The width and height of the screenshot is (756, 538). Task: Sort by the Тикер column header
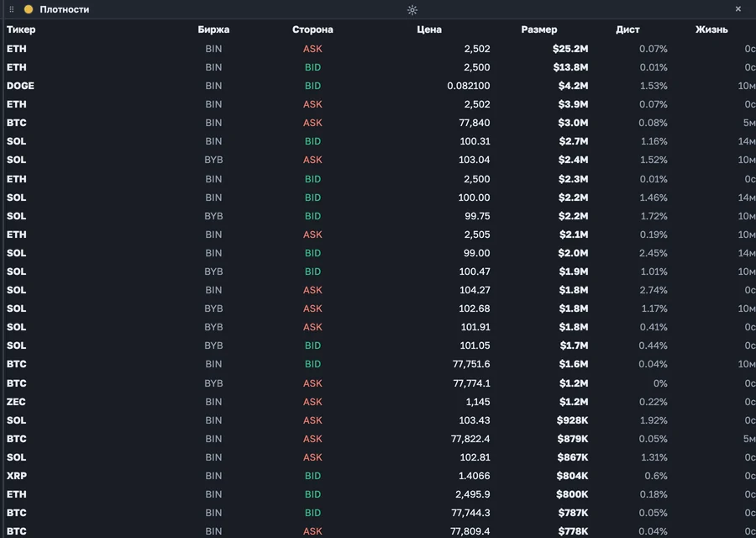[21, 29]
